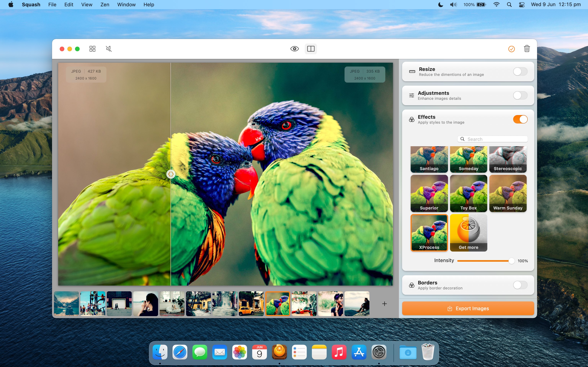Click the Borders panel icon
Viewport: 588px width, 367px height.
click(412, 285)
